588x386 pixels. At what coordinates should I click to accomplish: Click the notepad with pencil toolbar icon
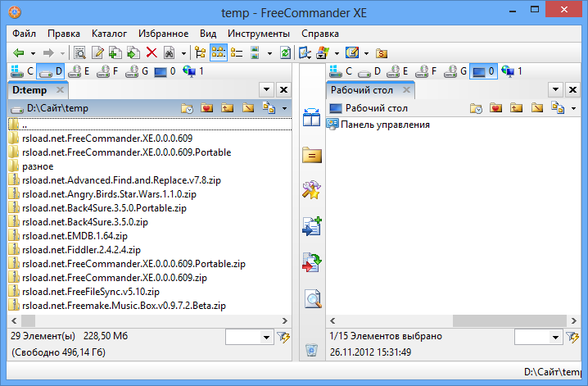[352, 53]
